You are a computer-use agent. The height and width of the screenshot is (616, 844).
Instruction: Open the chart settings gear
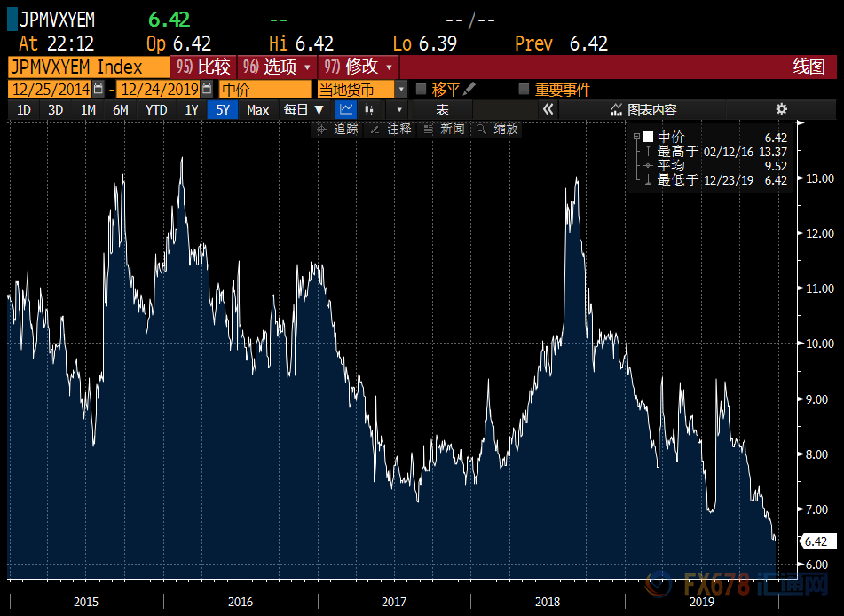(x=781, y=109)
